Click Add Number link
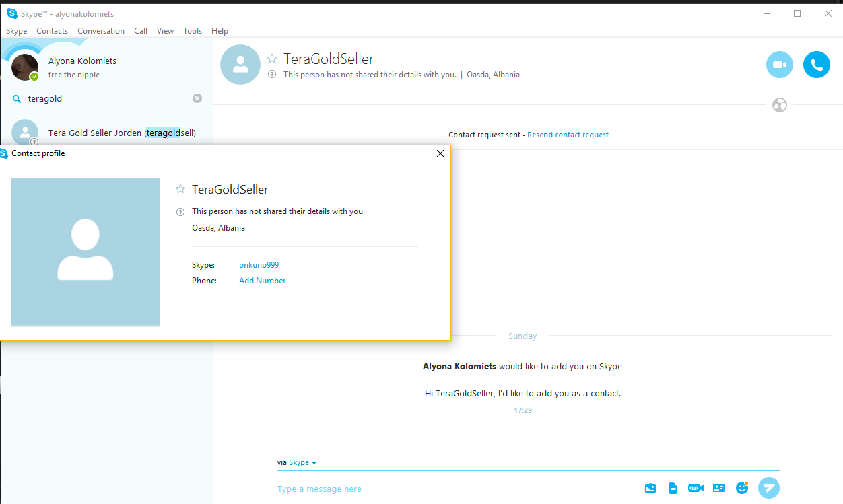Image resolution: width=843 pixels, height=504 pixels. [263, 281]
